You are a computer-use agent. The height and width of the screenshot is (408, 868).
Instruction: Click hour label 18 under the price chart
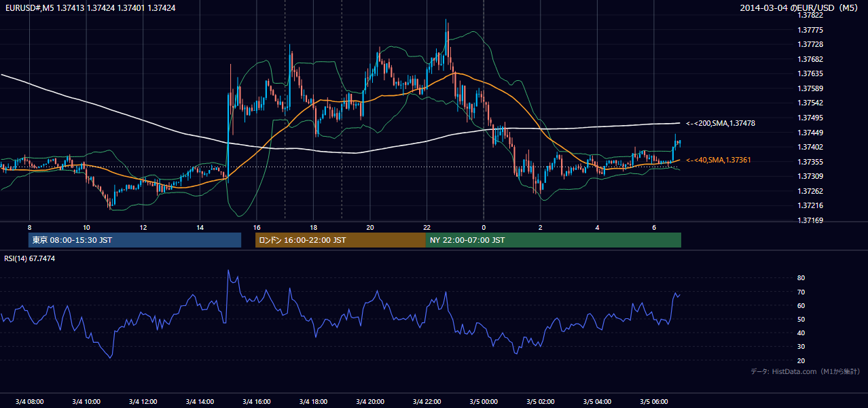coord(313,227)
